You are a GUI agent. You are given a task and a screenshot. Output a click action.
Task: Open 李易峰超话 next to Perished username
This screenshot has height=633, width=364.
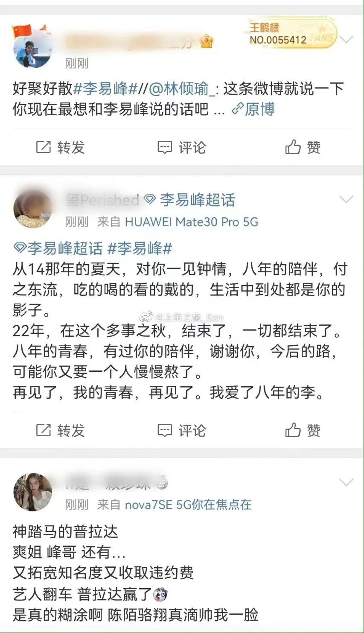point(189,200)
